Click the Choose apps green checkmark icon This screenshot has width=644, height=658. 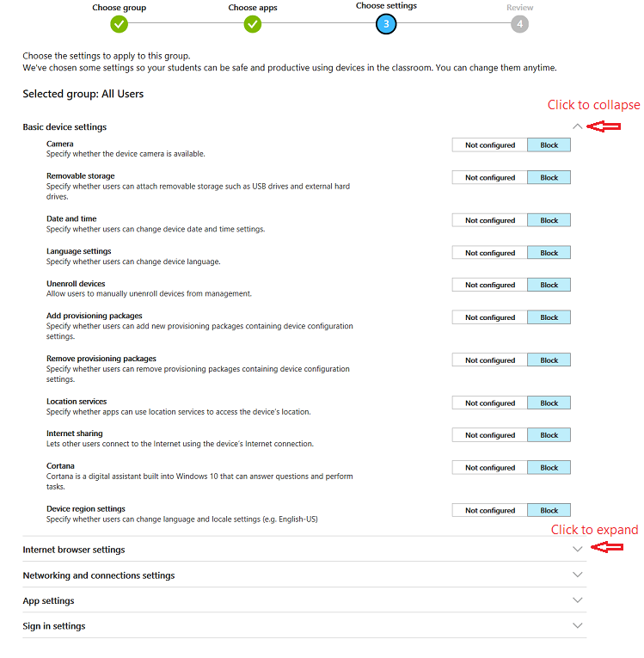[x=252, y=24]
